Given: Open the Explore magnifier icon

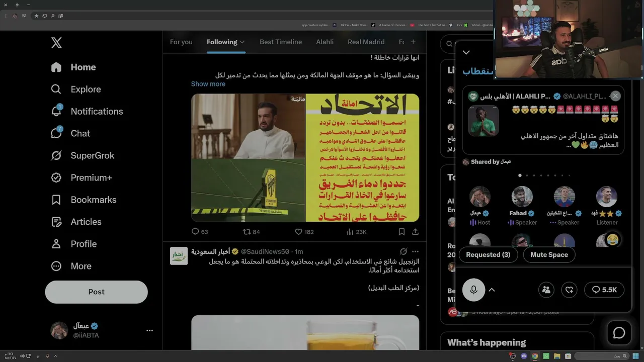Looking at the screenshot, I should [x=56, y=89].
